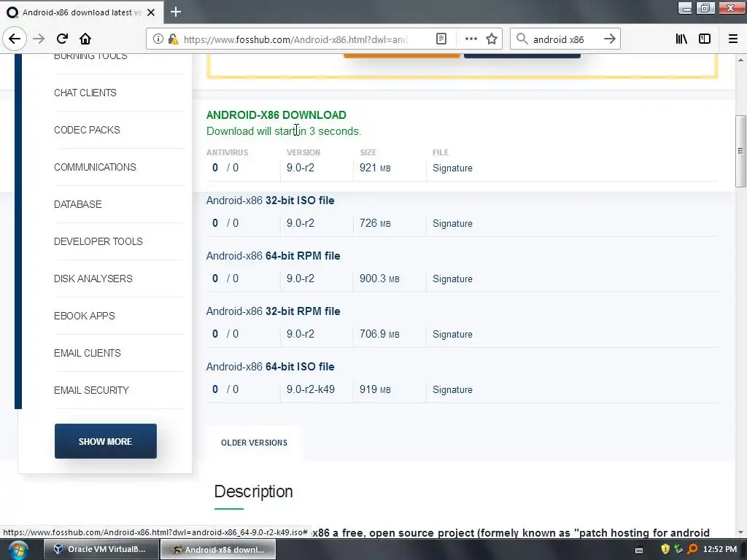Open DISK ANALYSERS category
The width and height of the screenshot is (747, 560).
[x=93, y=279]
